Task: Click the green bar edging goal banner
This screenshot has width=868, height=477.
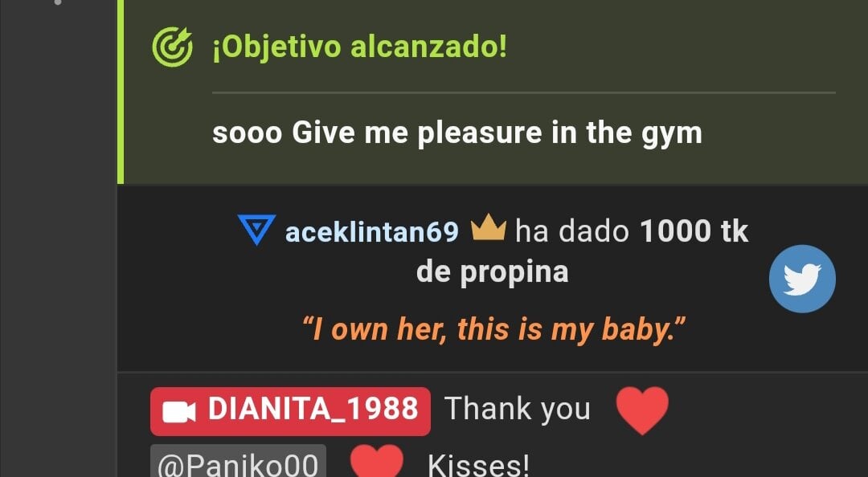Action: click(x=120, y=92)
